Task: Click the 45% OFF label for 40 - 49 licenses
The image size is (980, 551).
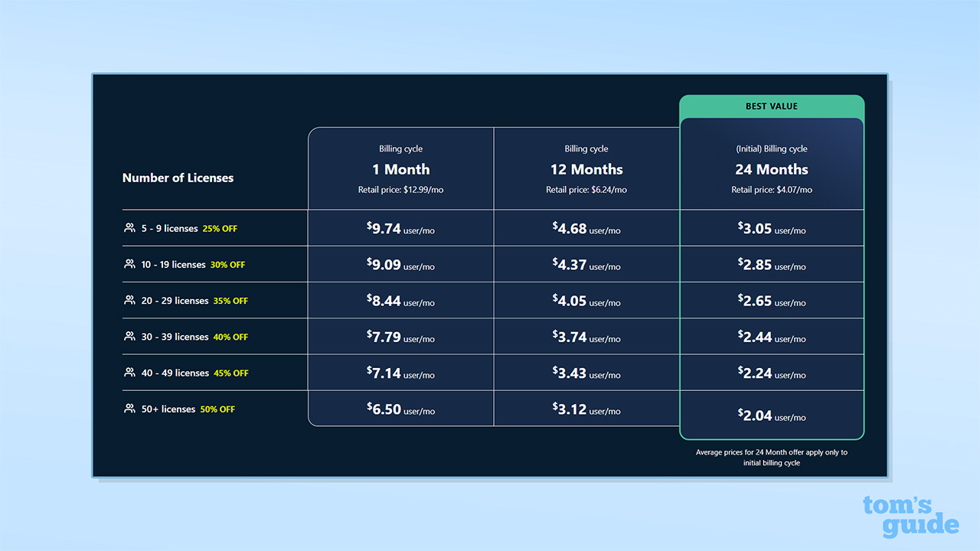Action: coord(230,373)
